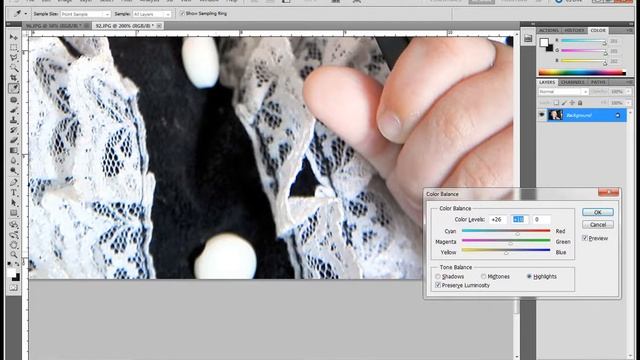Screen dimensions: 640x360
Task: Select the History Brush tool
Action: [13, 130]
